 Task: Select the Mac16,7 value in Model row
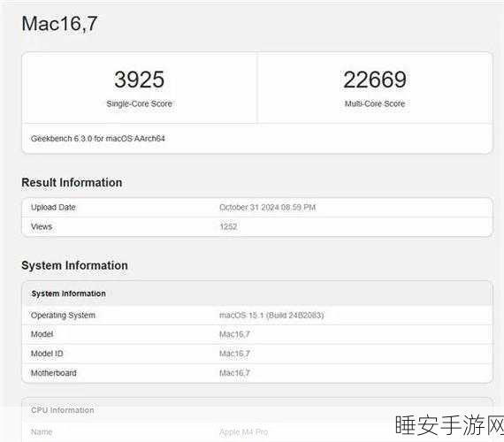click(x=234, y=334)
